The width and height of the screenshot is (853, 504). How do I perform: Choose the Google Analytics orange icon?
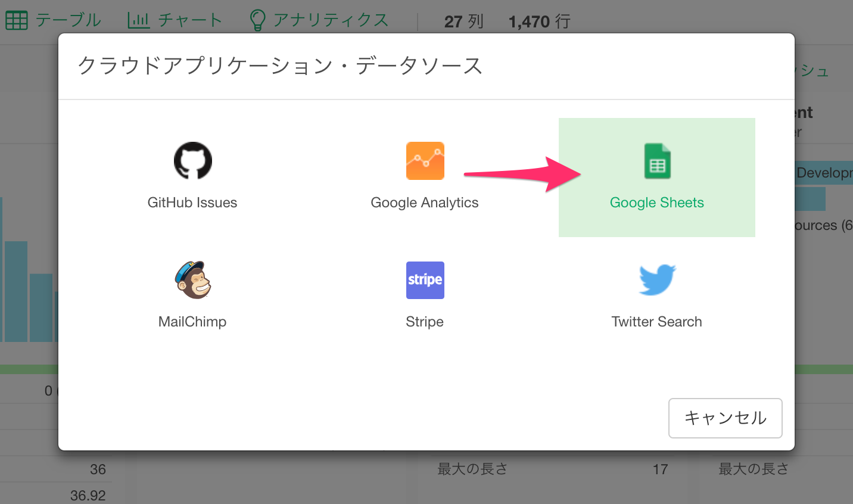tap(425, 161)
